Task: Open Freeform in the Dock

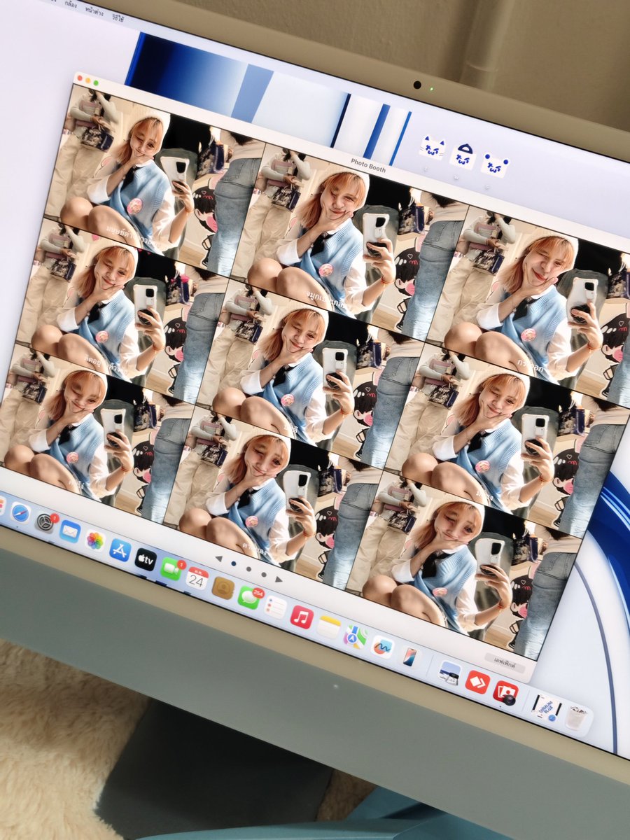Action: point(382,647)
